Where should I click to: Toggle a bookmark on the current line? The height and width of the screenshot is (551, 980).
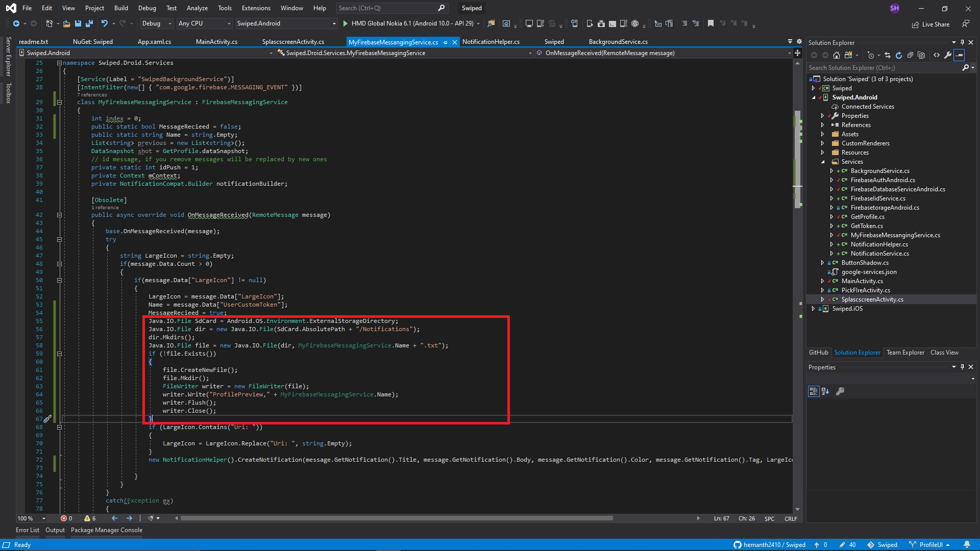click(710, 23)
